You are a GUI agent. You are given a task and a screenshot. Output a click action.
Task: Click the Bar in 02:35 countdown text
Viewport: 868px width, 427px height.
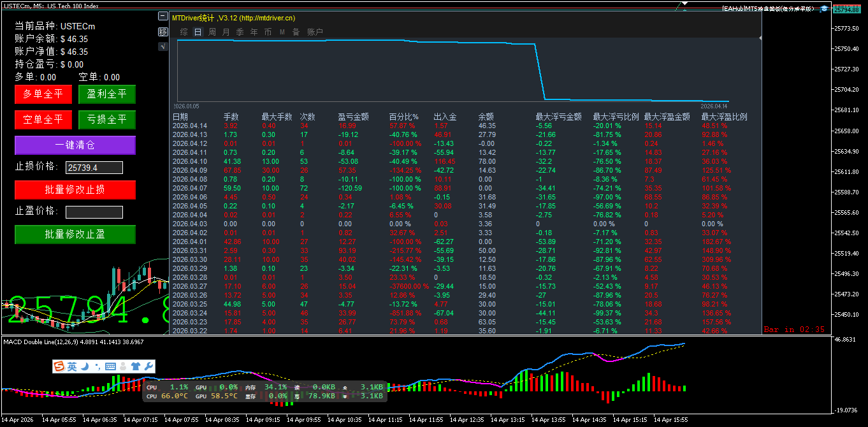click(x=794, y=329)
